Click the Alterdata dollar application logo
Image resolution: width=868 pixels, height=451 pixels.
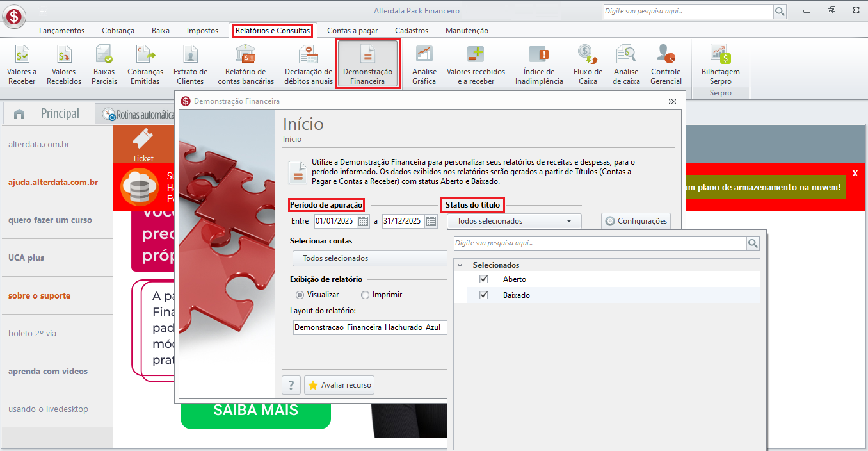[13, 15]
